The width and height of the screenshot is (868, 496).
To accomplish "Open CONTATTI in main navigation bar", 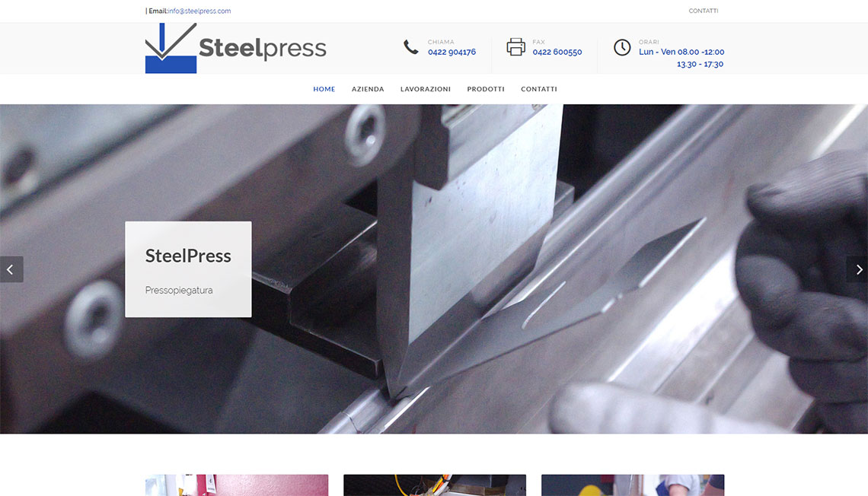I will click(539, 89).
